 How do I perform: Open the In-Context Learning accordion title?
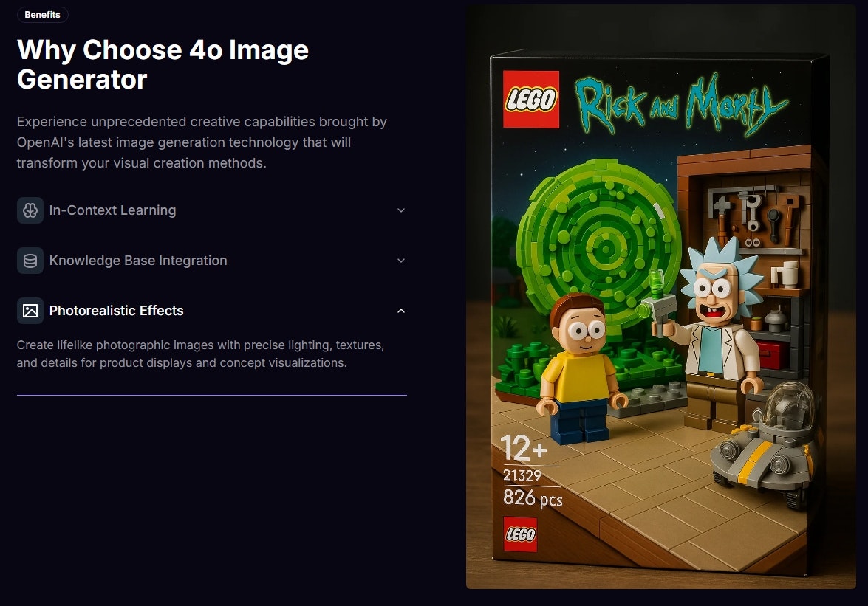(x=112, y=210)
